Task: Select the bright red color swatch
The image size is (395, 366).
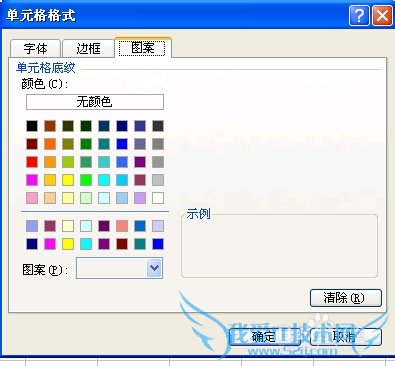Action: 32,162
